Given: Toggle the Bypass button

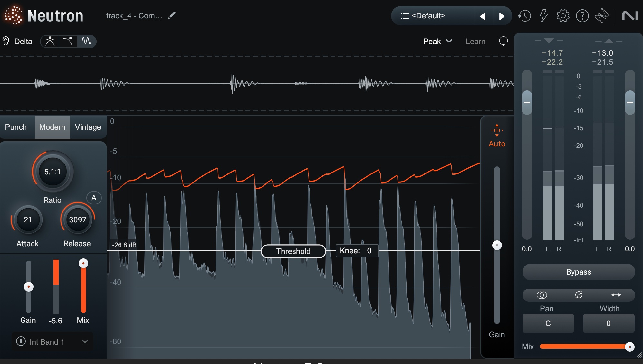Looking at the screenshot, I should pyautogui.click(x=579, y=271).
